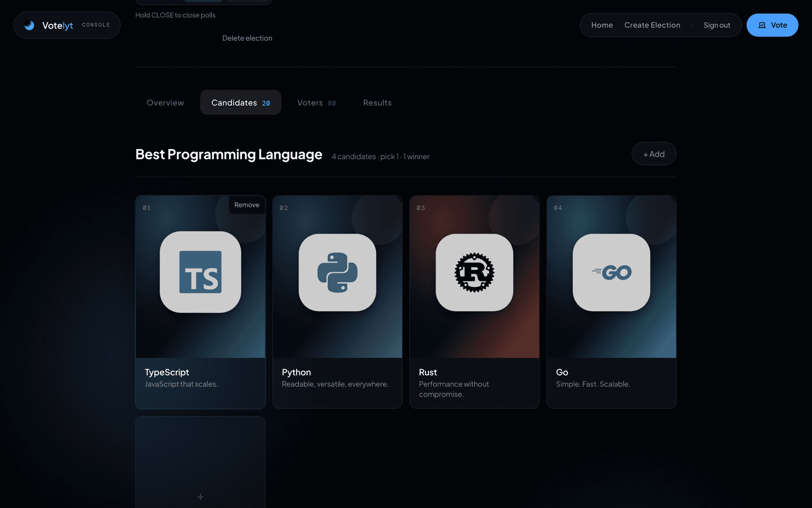The height and width of the screenshot is (508, 812).
Task: Click the plus icon on empty card
Action: [201, 497]
